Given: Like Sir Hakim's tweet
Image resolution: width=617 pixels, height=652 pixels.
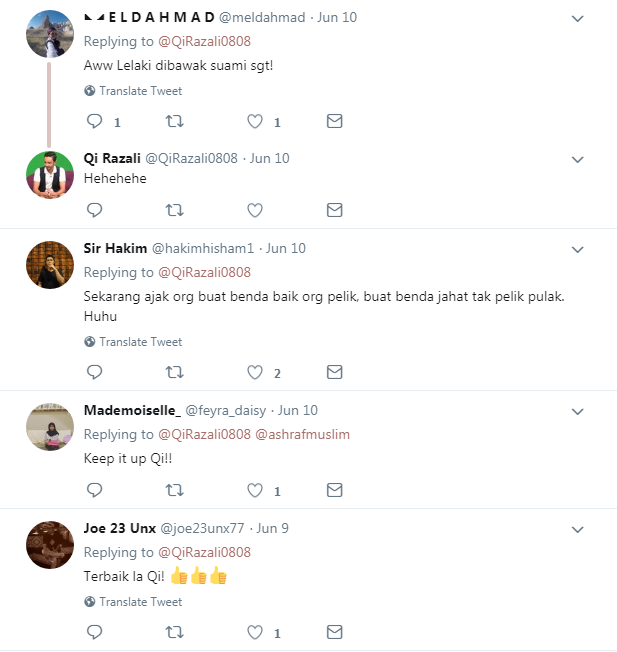Looking at the screenshot, I should click(255, 372).
